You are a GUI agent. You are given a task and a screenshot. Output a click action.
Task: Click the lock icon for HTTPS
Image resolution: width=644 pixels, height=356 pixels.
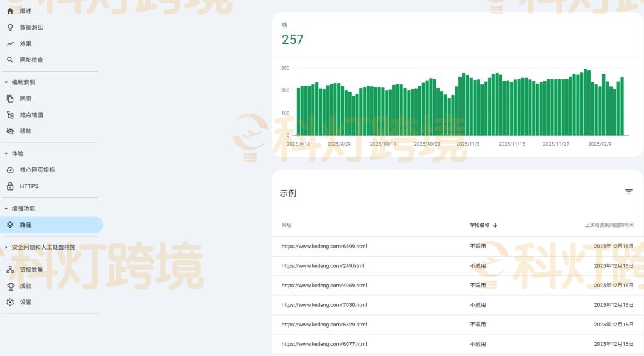tap(10, 186)
